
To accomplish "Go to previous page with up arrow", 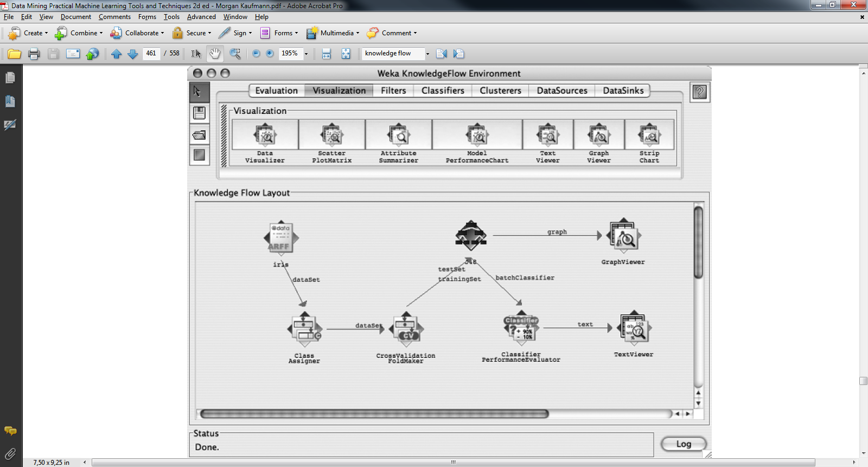I will tap(116, 54).
